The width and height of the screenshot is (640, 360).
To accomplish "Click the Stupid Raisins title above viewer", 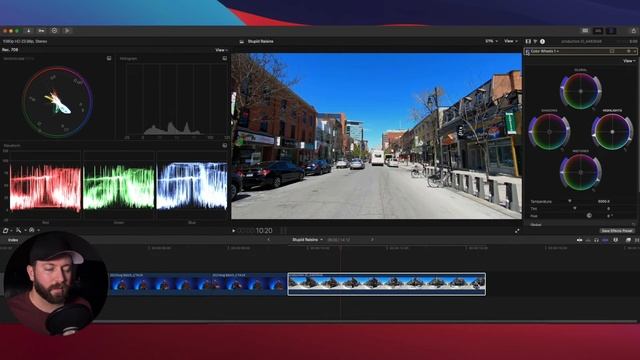I will tap(260, 41).
